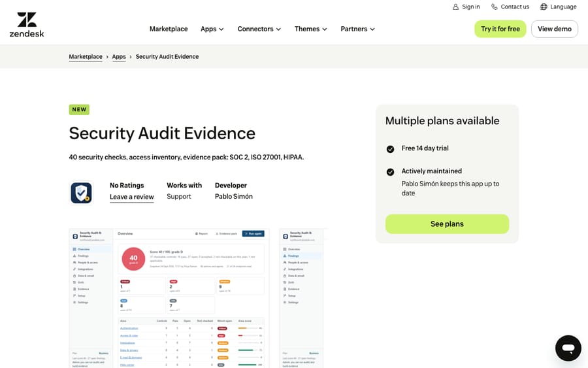588x368 pixels.
Task: Click the Actively maintained checkmark icon
Action: (390, 172)
